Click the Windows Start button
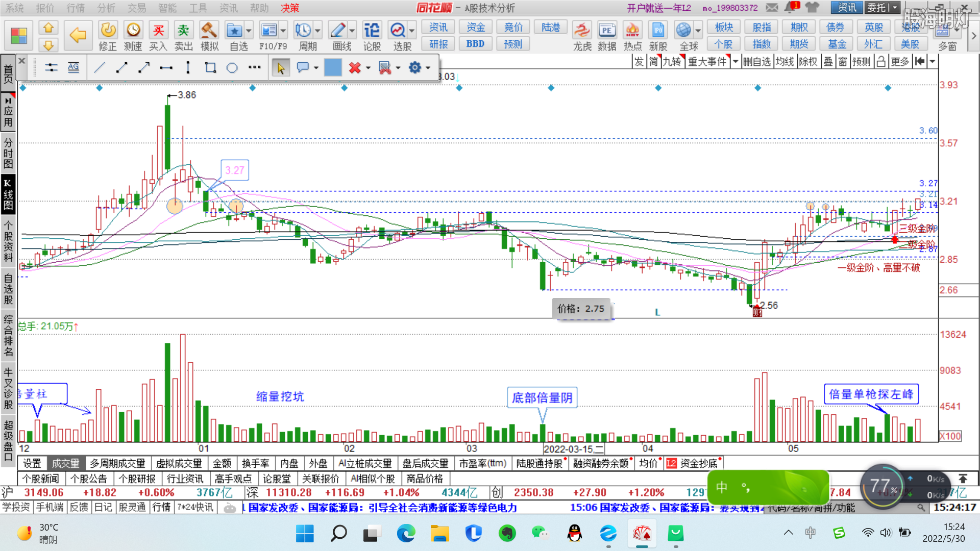 305,534
